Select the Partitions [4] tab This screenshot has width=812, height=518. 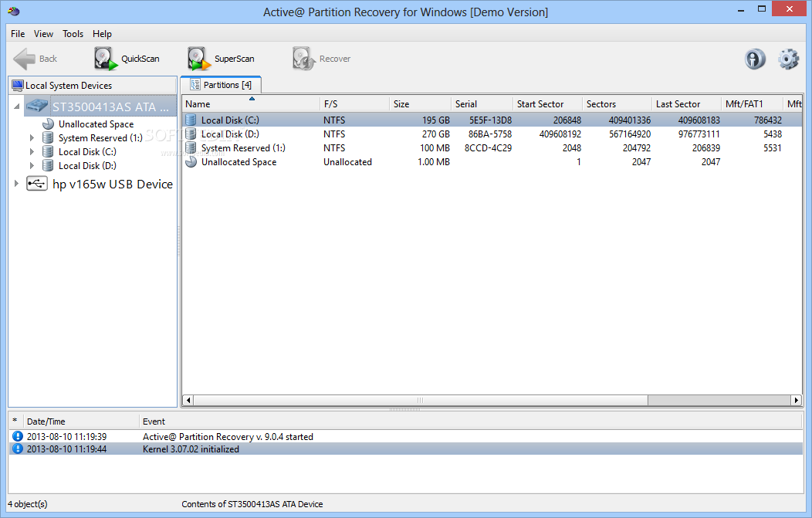click(221, 85)
